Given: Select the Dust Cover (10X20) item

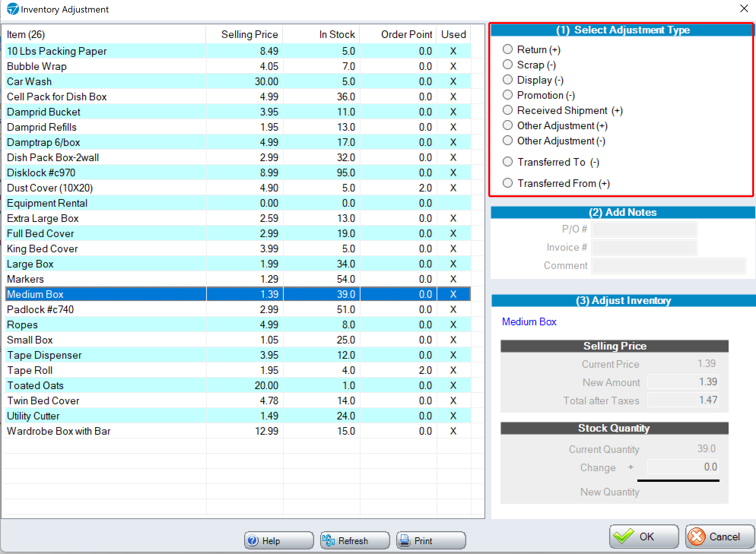Looking at the screenshot, I should (238, 188).
